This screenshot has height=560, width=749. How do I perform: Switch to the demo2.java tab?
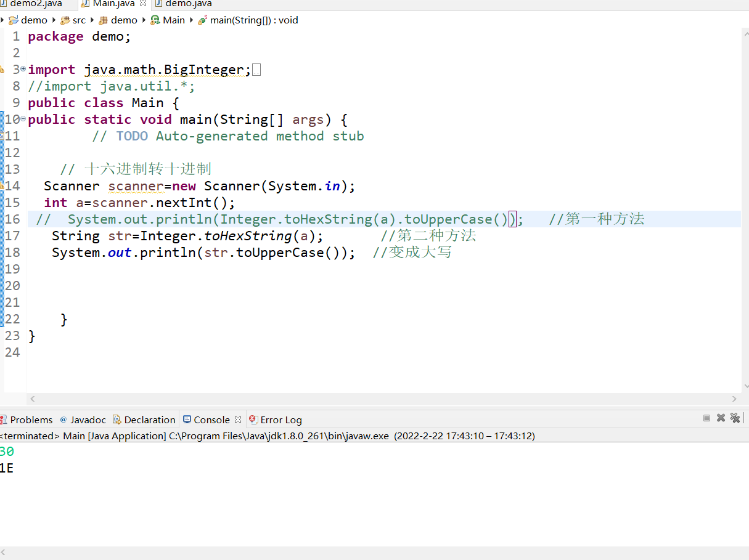[x=36, y=4]
